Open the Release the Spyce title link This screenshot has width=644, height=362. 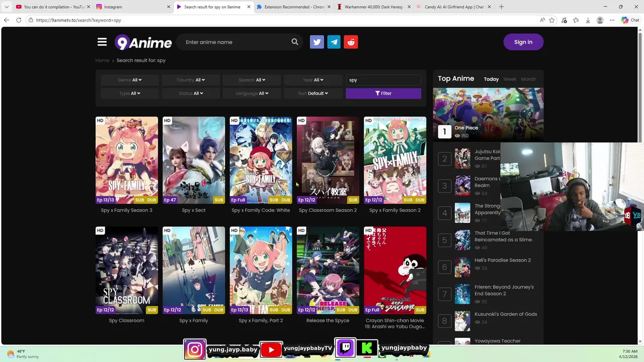click(328, 320)
